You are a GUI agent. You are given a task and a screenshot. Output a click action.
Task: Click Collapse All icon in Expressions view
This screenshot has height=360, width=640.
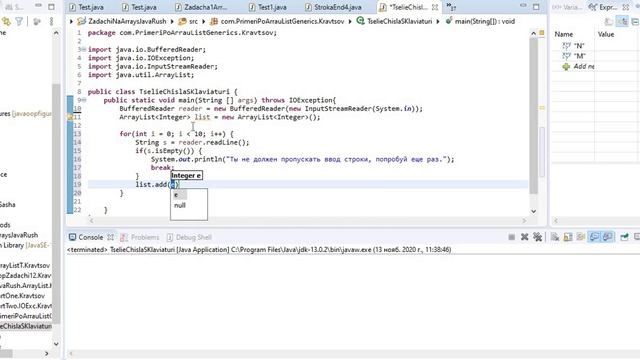click(x=636, y=21)
